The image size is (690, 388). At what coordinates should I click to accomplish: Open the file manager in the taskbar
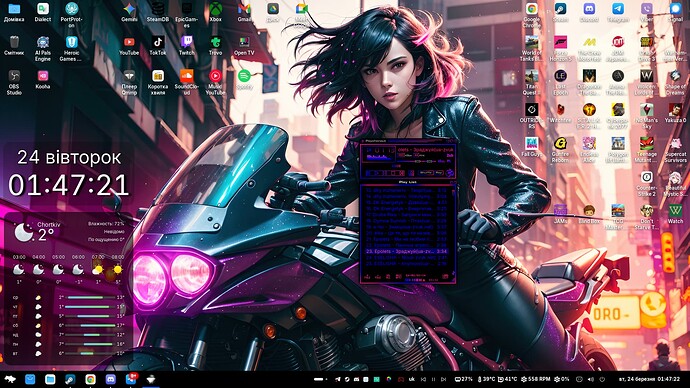50,379
